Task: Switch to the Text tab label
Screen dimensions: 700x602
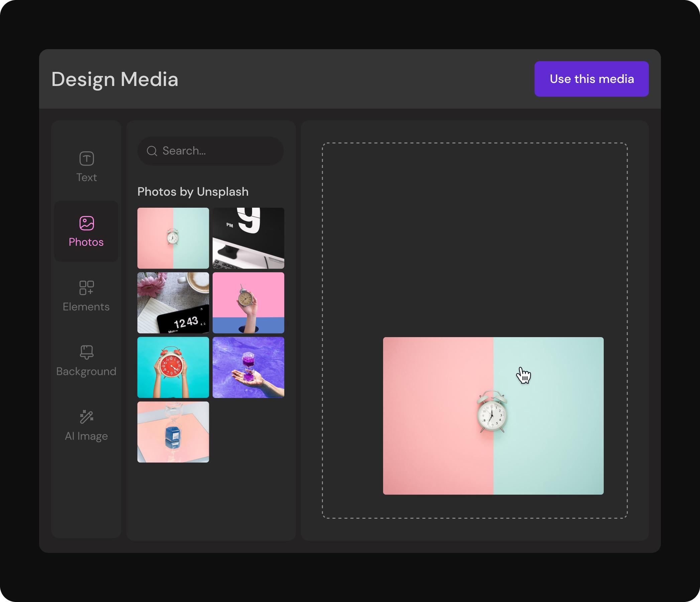Action: pyautogui.click(x=87, y=178)
